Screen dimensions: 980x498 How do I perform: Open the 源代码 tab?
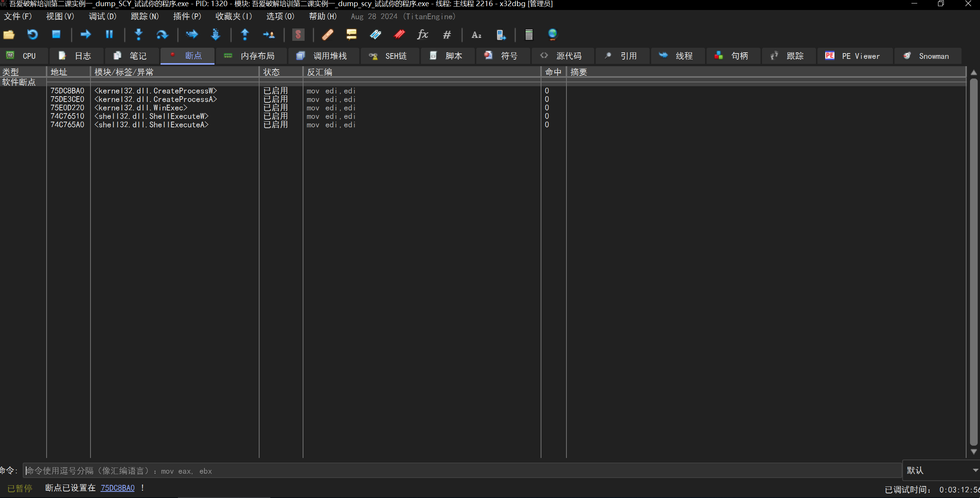(563, 56)
